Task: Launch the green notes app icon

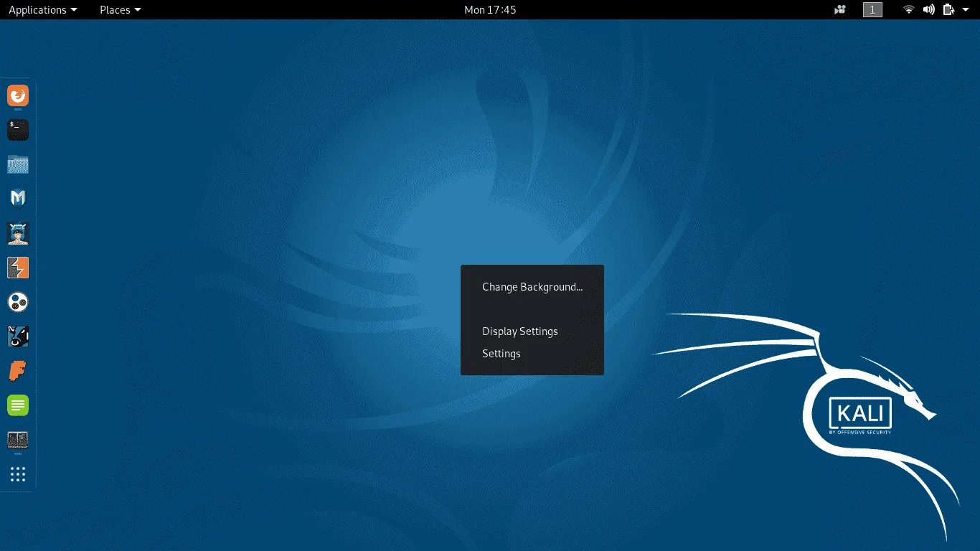Action: (x=18, y=405)
